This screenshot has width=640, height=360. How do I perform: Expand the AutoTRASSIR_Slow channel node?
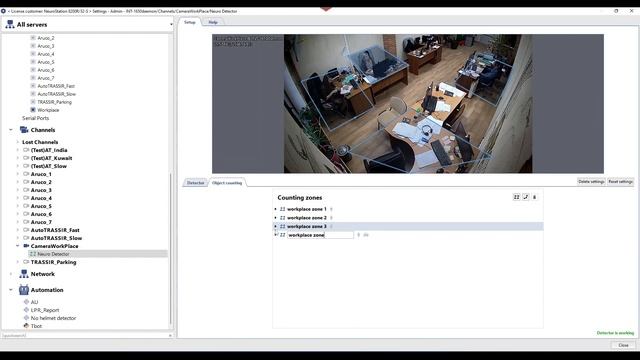(18, 238)
